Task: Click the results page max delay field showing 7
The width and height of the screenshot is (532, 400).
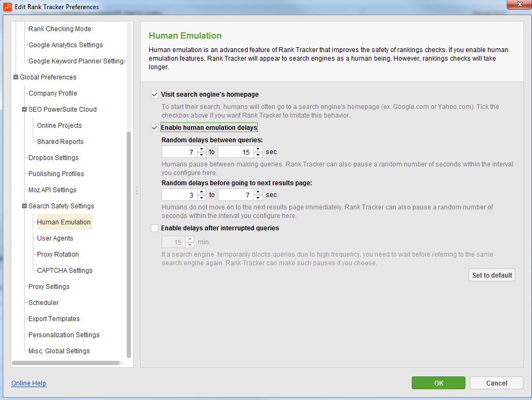Action: pos(236,195)
